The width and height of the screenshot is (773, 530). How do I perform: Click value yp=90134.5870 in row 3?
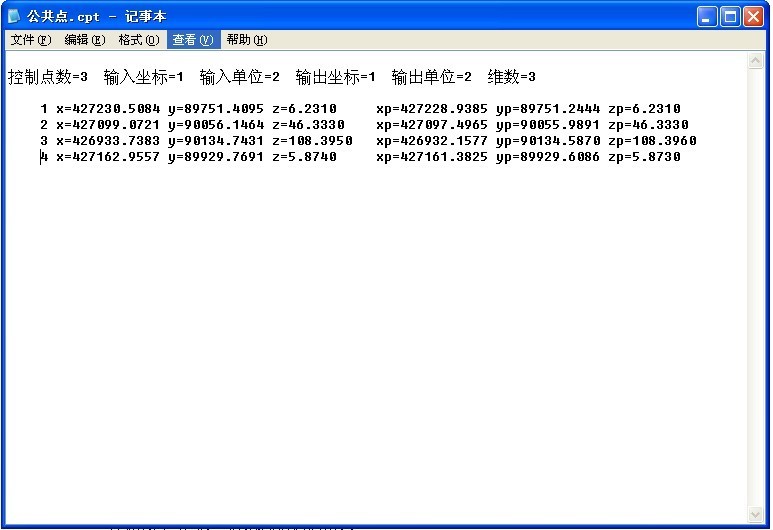coord(548,141)
